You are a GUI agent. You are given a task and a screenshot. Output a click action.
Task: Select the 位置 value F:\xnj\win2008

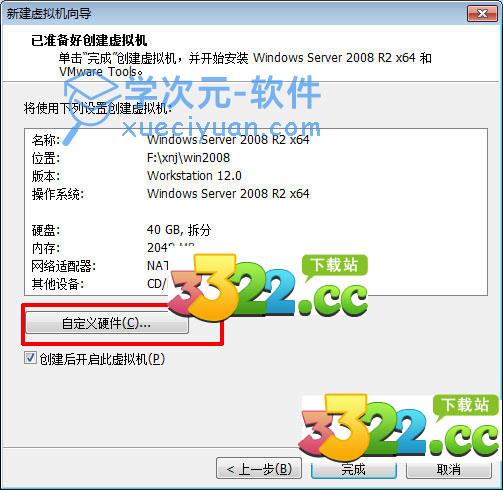click(x=188, y=158)
